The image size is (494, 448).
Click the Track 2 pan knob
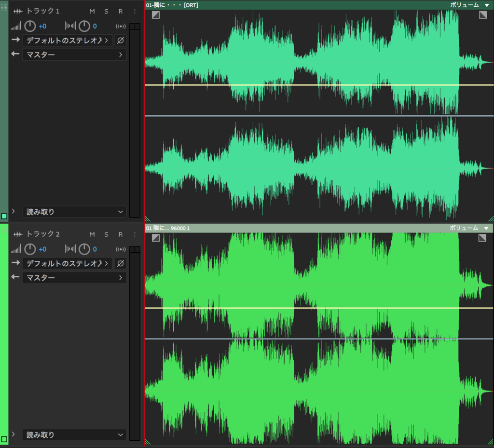coord(84,249)
